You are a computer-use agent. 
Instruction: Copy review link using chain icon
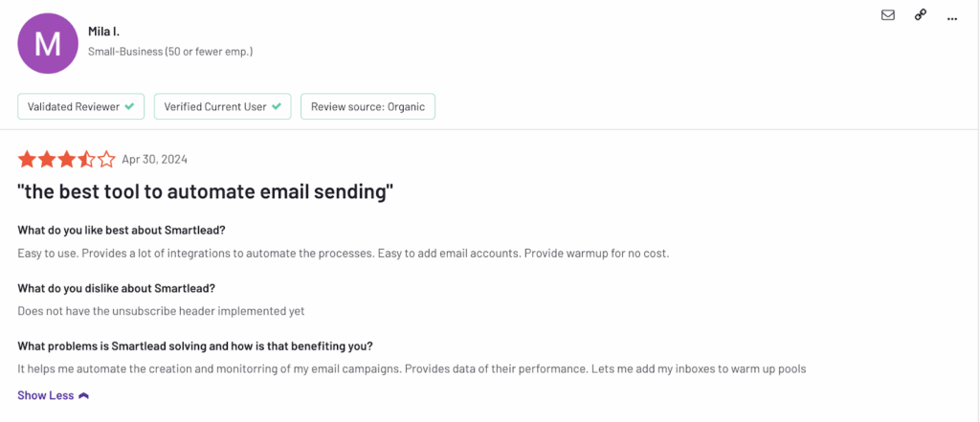(920, 15)
